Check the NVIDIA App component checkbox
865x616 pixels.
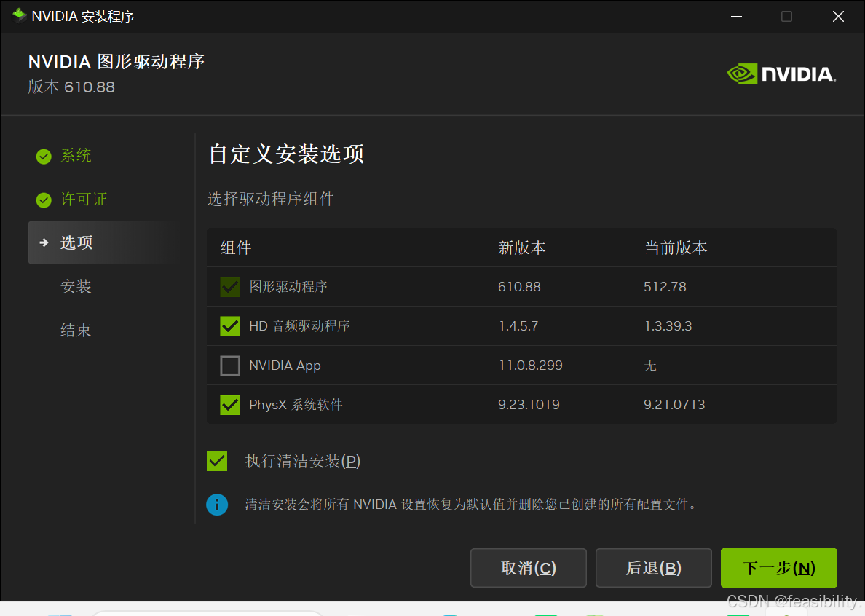[230, 365]
